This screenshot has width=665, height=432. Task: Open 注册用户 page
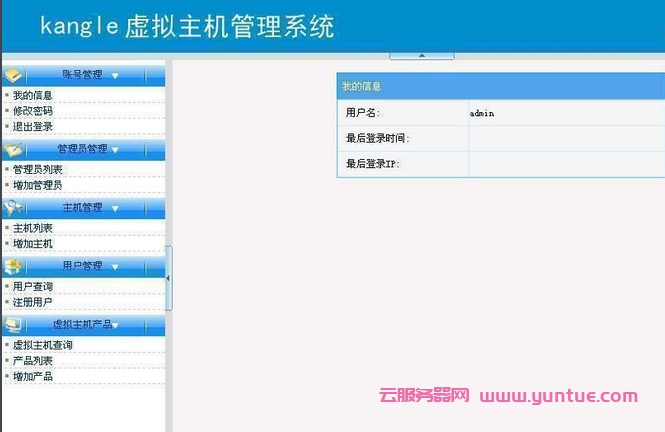coord(33,302)
